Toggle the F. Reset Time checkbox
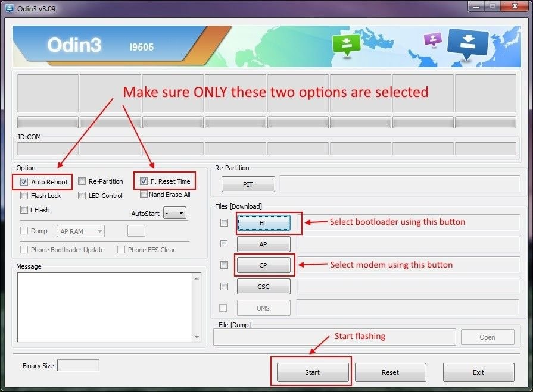 [x=144, y=181]
